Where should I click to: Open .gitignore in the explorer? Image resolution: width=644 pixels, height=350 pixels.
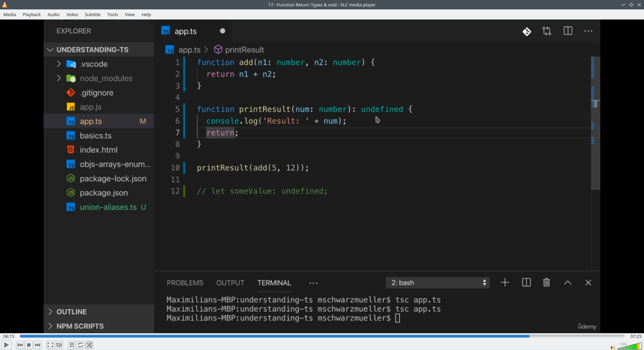[x=99, y=93]
